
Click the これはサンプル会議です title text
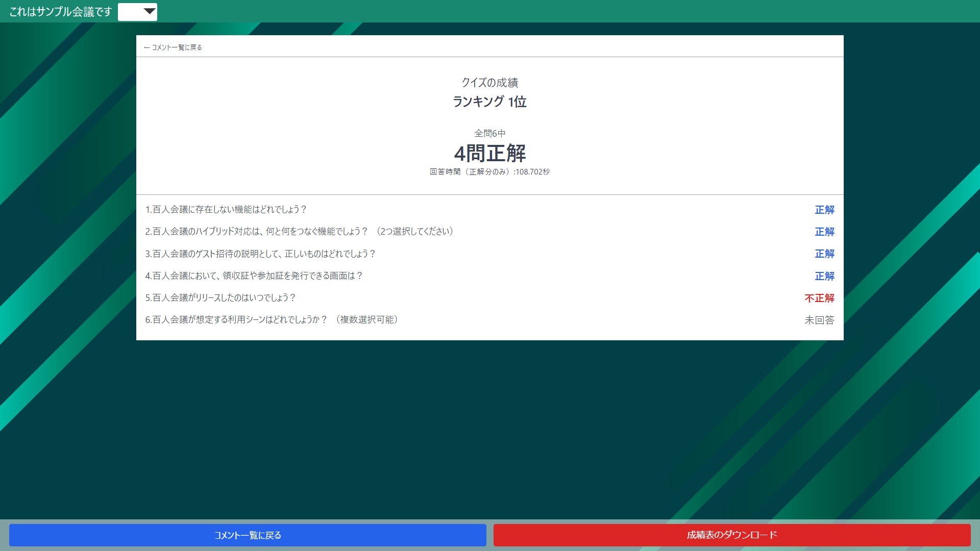click(61, 12)
